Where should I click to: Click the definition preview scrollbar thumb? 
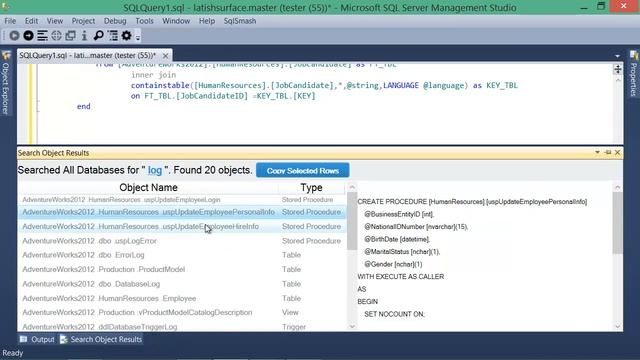pyautogui.click(x=618, y=223)
